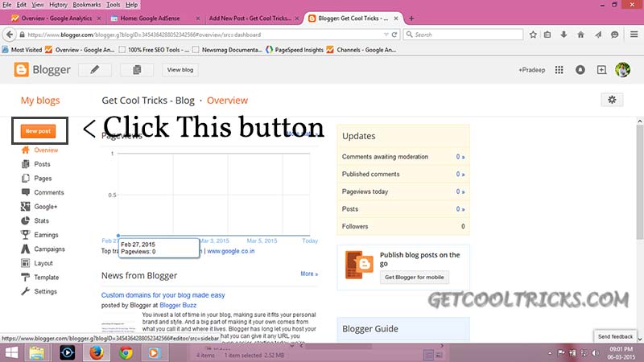Open the gear settings button
The height and width of the screenshot is (362, 644).
point(612,100)
